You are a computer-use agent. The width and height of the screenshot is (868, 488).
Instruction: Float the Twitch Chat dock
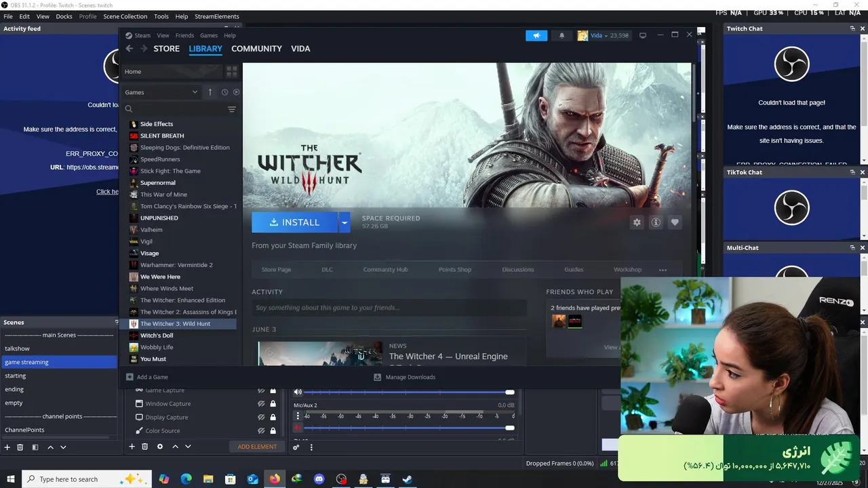click(852, 28)
